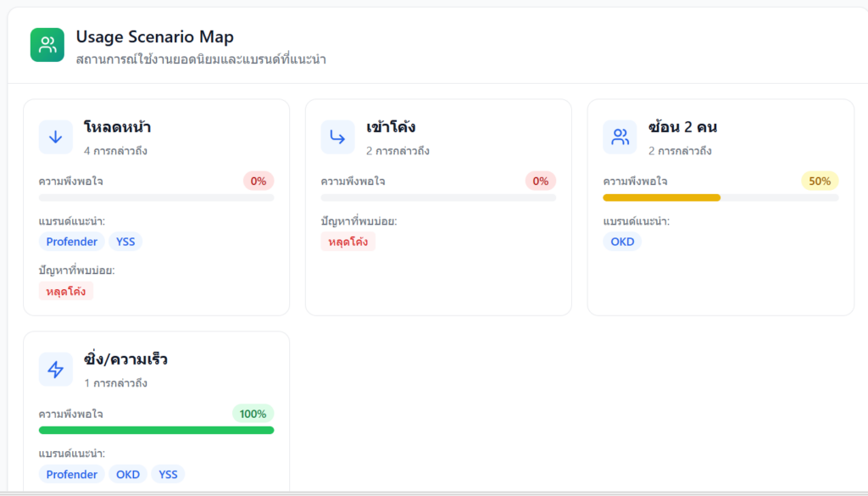Click the Usage Scenario Map heading
868x496 pixels.
(155, 37)
